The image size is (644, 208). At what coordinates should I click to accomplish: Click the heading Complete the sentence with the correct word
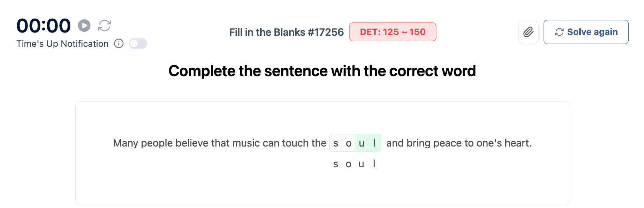pyautogui.click(x=322, y=71)
